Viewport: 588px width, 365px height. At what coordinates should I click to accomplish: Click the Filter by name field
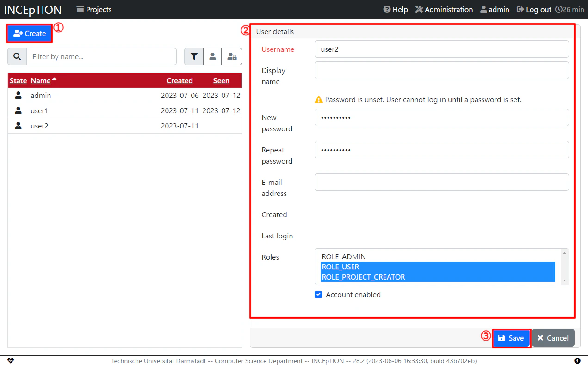point(101,56)
